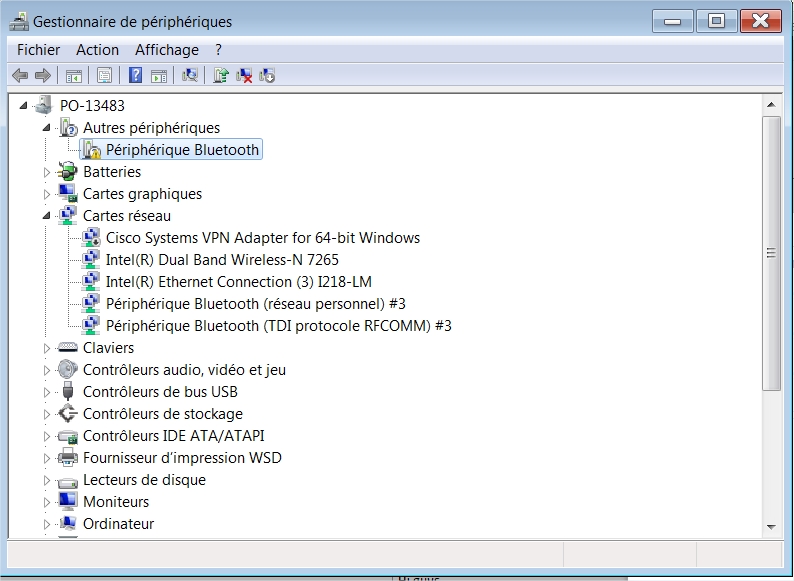Select the Cartes réseau label
The image size is (794, 581).
click(127, 216)
